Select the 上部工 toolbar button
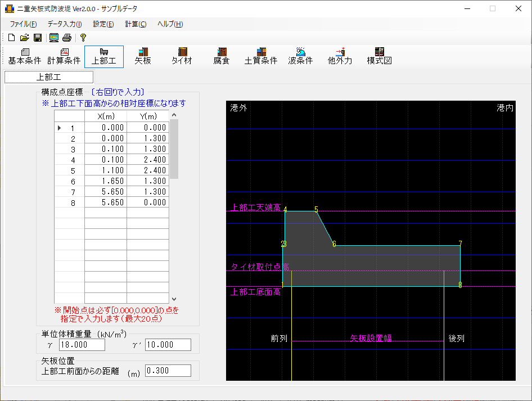Image resolution: width=532 pixels, height=401 pixels. pos(104,57)
